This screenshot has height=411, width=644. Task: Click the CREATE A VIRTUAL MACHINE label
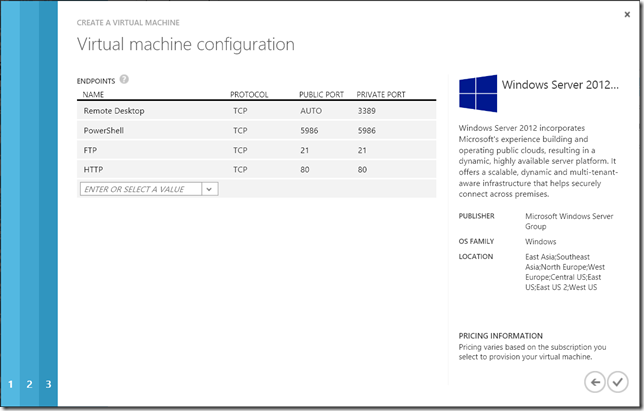(128, 23)
